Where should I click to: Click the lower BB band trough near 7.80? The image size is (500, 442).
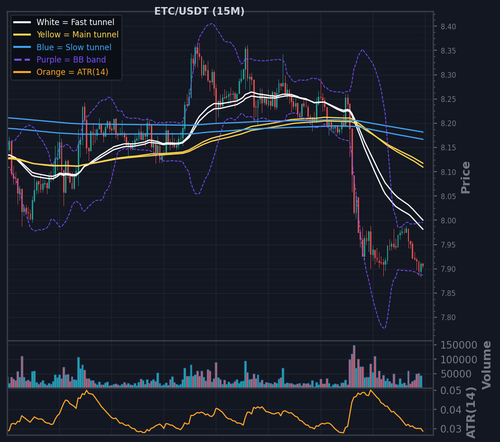(384, 328)
